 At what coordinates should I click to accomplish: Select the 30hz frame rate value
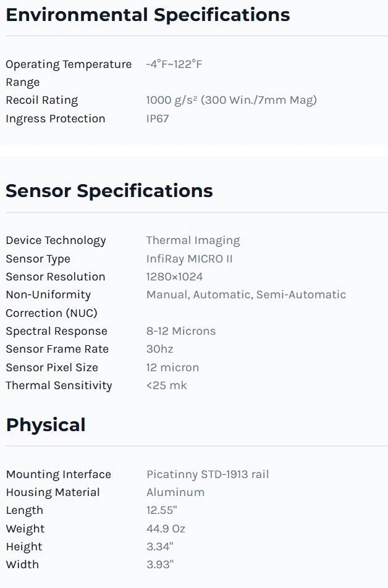(x=160, y=349)
